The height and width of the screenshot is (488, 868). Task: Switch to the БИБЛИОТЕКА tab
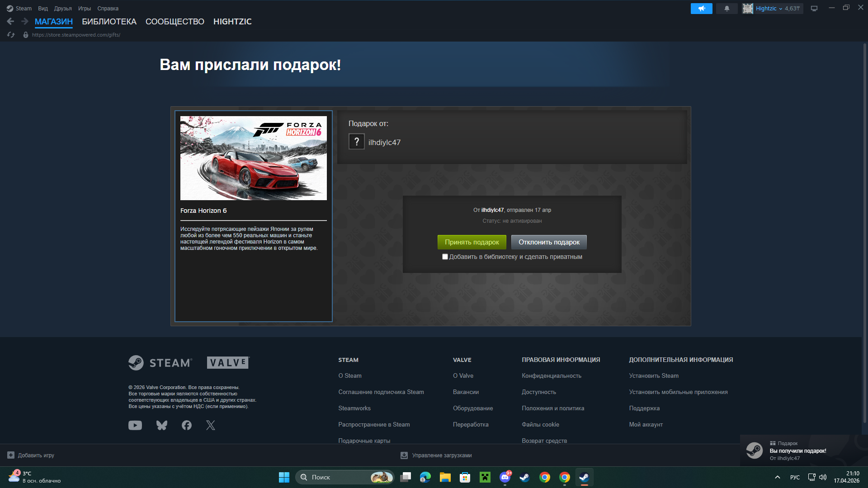109,22
